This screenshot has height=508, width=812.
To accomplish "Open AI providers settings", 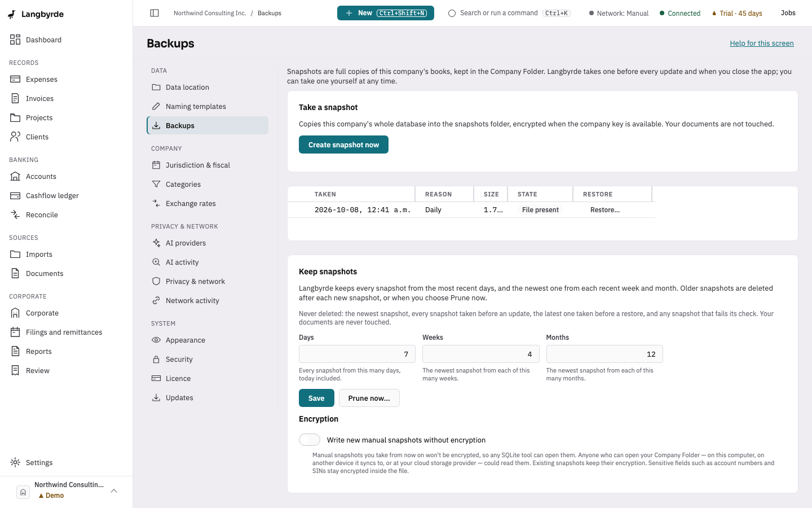I will [x=208, y=243].
